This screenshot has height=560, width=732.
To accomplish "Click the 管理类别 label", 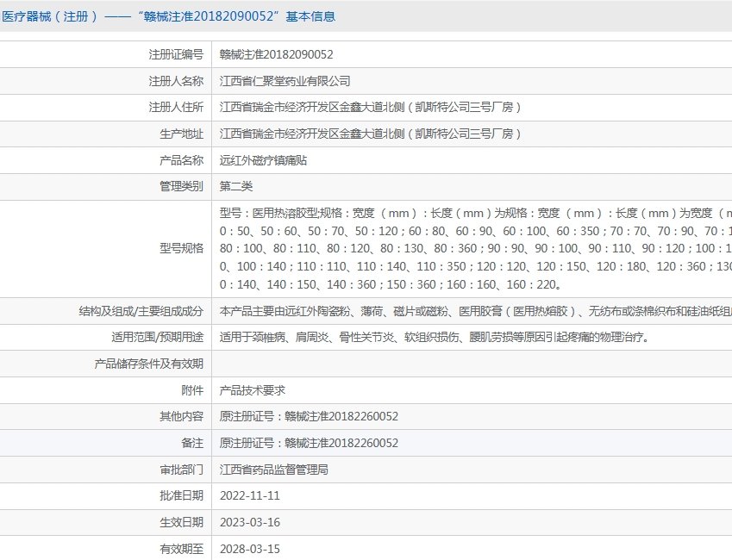I will coord(182,187).
